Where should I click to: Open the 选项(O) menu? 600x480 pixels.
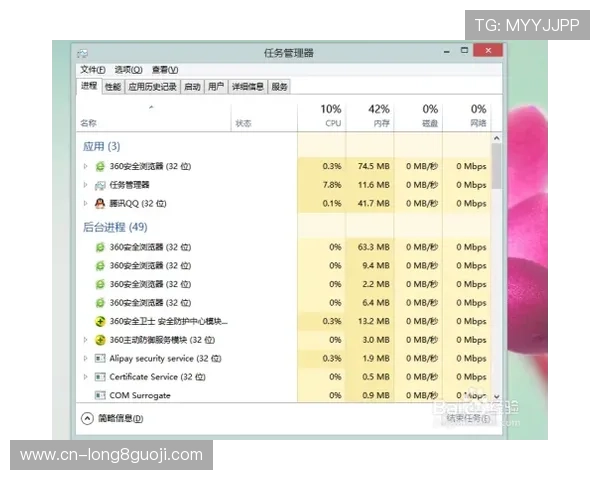tap(129, 70)
